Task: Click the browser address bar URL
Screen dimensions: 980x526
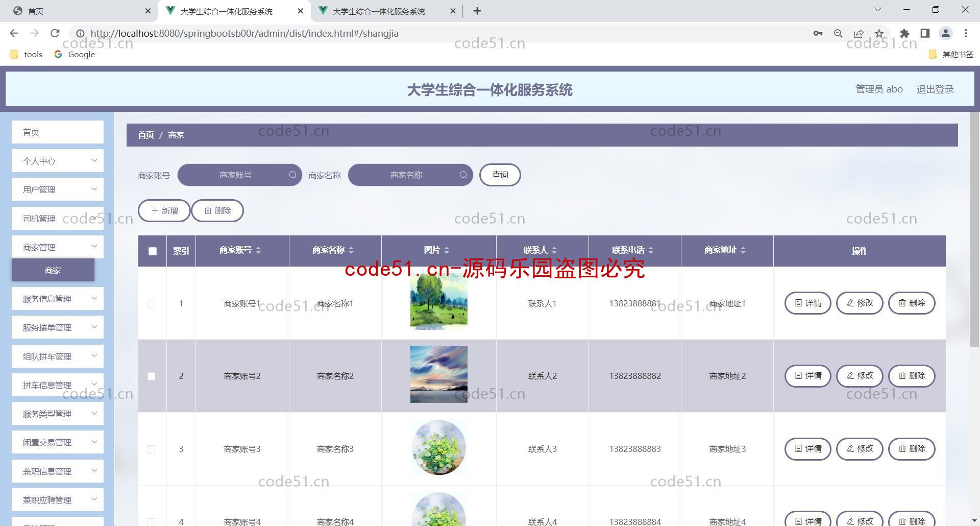Action: [x=244, y=33]
